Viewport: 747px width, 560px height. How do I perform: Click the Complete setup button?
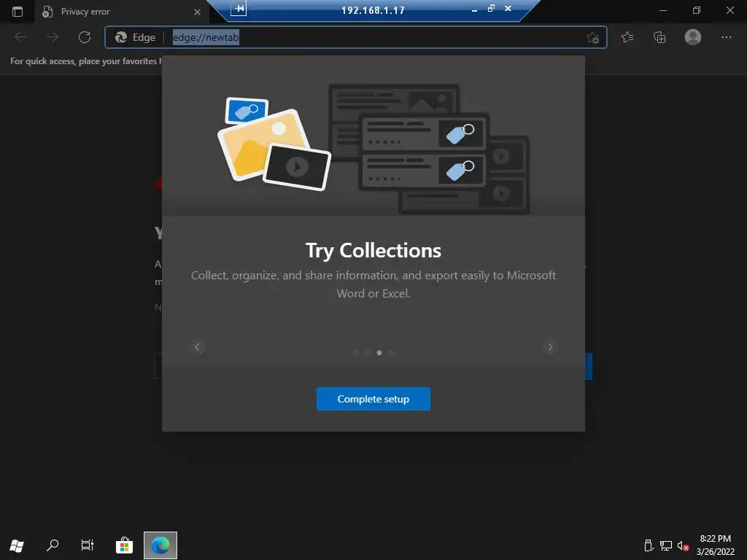[373, 399]
